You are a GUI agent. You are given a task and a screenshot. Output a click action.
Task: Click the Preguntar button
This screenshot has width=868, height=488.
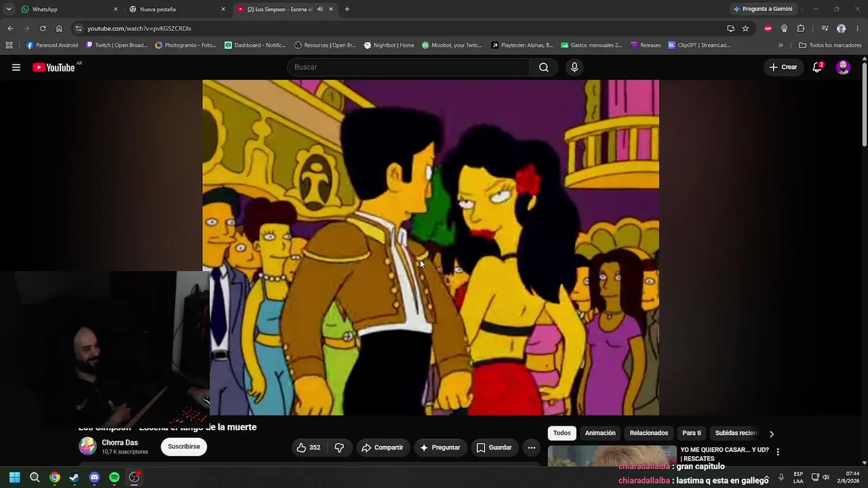tap(439, 447)
